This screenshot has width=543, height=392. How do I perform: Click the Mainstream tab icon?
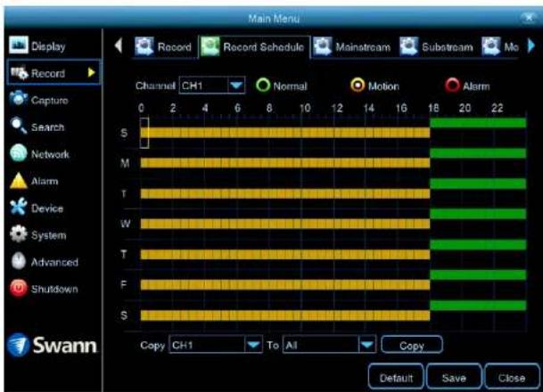323,46
